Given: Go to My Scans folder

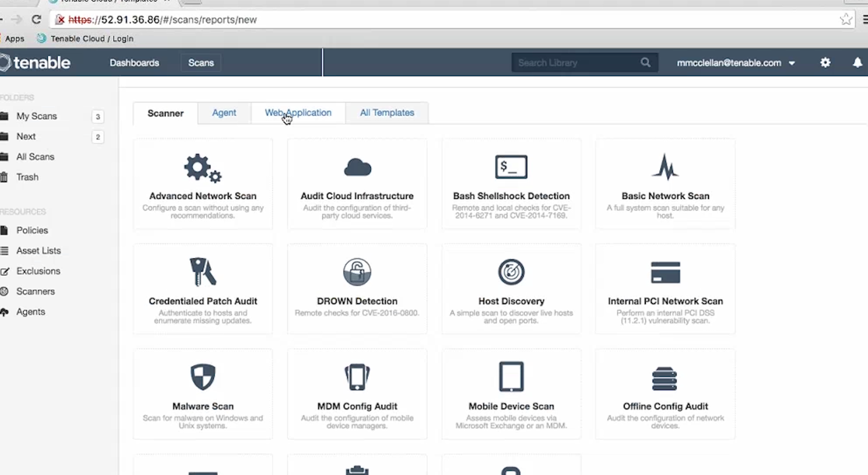Looking at the screenshot, I should coord(36,116).
